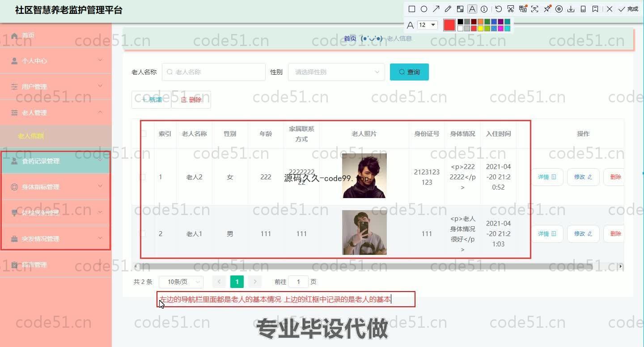
Task: Expand the 用户管理 chevron
Action: (x=100, y=86)
